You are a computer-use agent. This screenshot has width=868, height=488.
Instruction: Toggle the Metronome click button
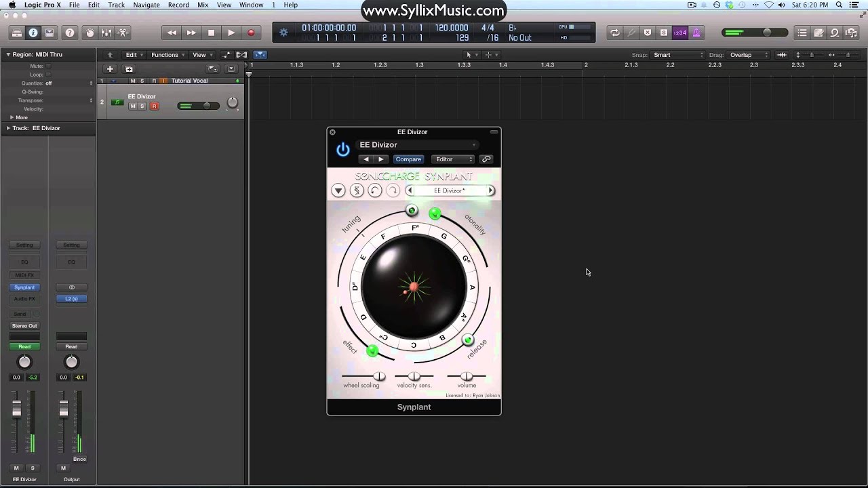coord(696,33)
